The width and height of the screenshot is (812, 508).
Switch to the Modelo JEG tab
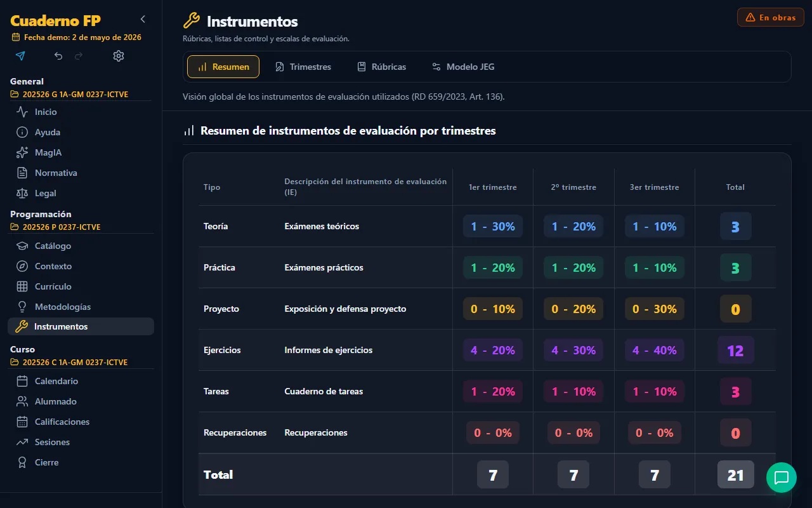[x=463, y=67]
